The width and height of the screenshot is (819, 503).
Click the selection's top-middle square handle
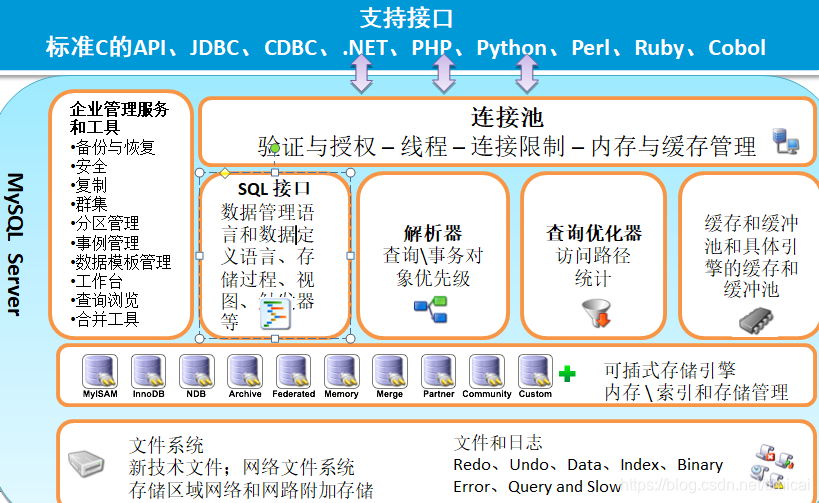[275, 172]
